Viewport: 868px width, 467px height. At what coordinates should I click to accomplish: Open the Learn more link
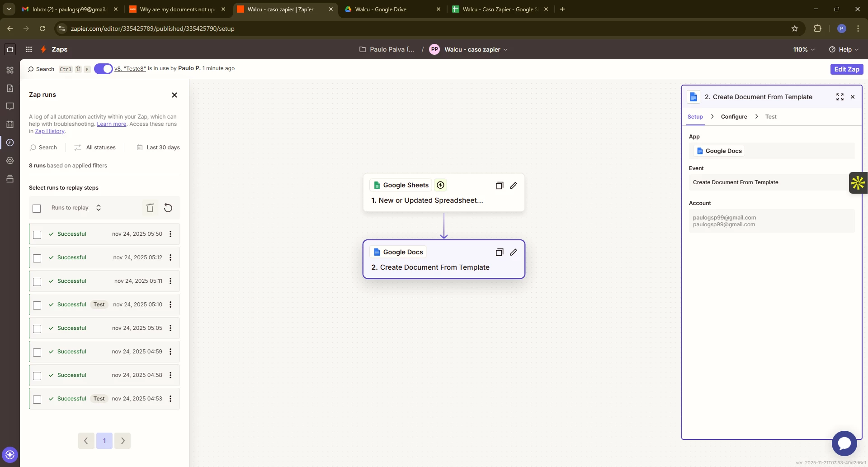click(x=112, y=124)
